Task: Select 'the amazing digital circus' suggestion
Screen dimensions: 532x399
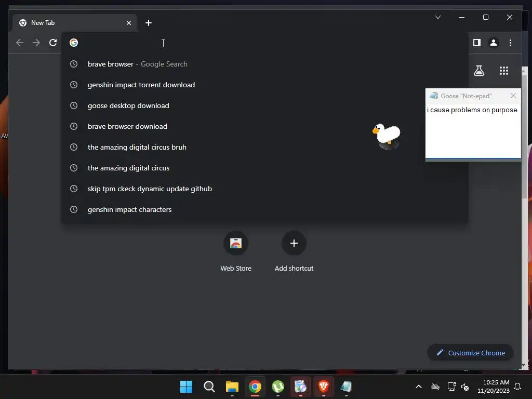Action: pos(264,168)
